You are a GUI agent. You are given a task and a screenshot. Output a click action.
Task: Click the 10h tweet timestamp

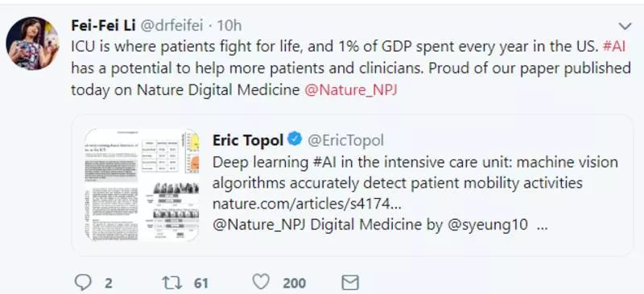tap(229, 26)
